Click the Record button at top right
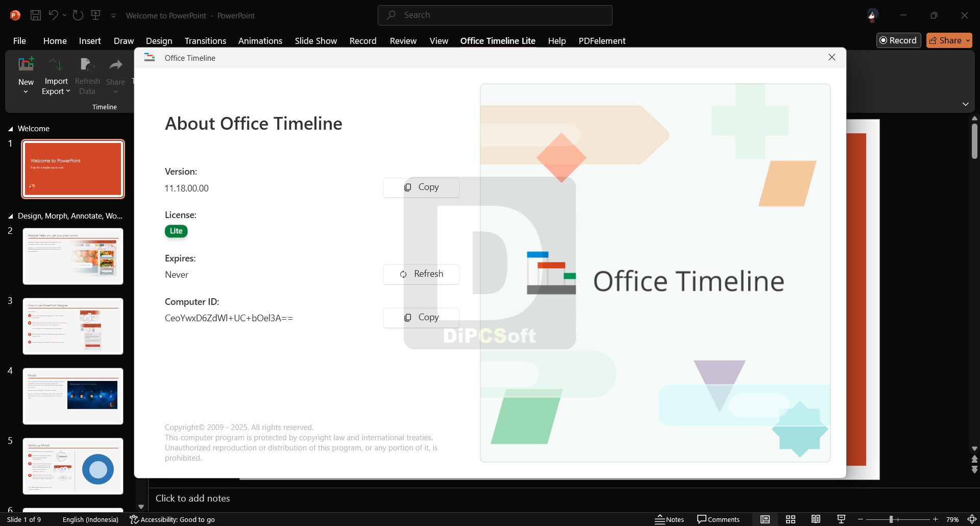Viewport: 980px width, 526px height. [898, 40]
